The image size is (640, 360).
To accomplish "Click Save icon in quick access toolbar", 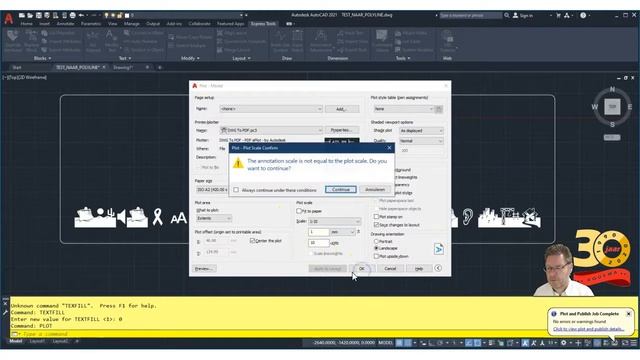I will point(38,15).
